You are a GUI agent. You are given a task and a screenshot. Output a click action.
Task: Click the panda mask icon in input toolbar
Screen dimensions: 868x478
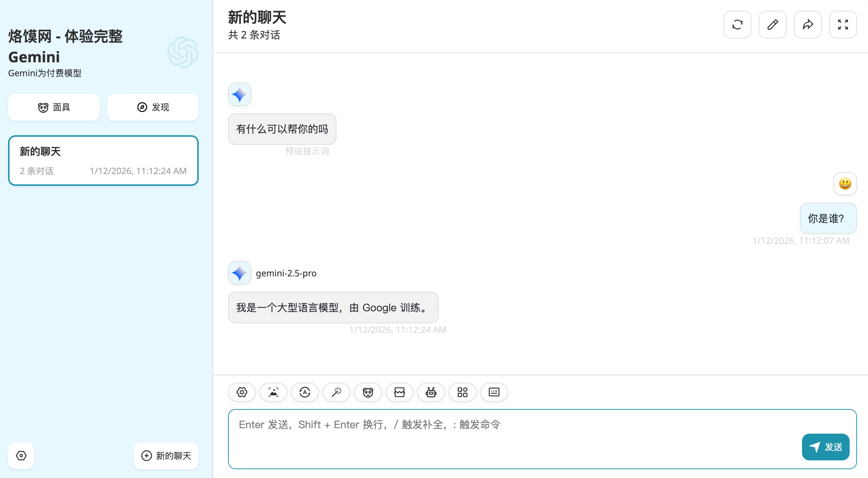click(368, 392)
